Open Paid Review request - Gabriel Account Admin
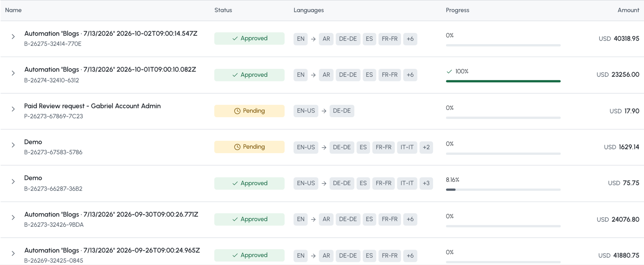The width and height of the screenshot is (644, 265). point(92,106)
